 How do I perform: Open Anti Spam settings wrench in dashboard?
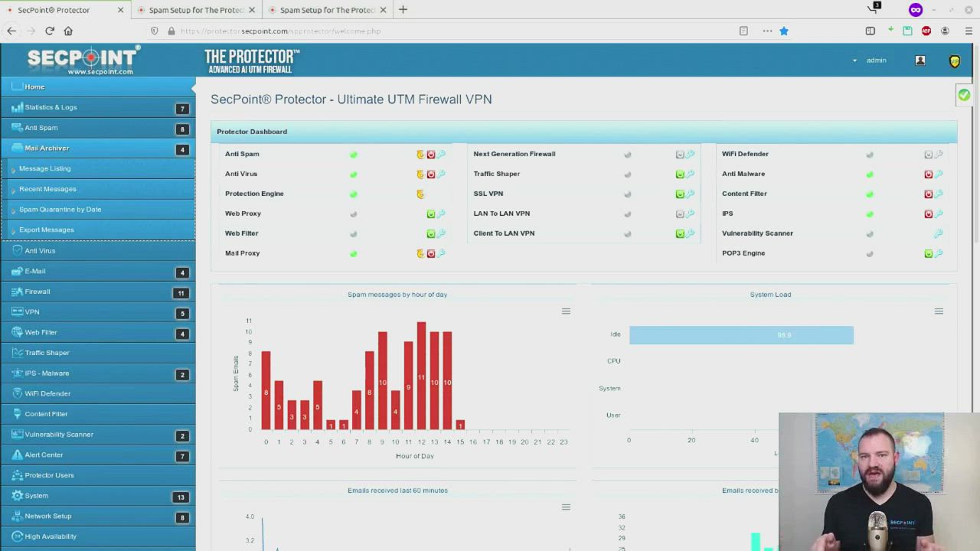(x=442, y=154)
